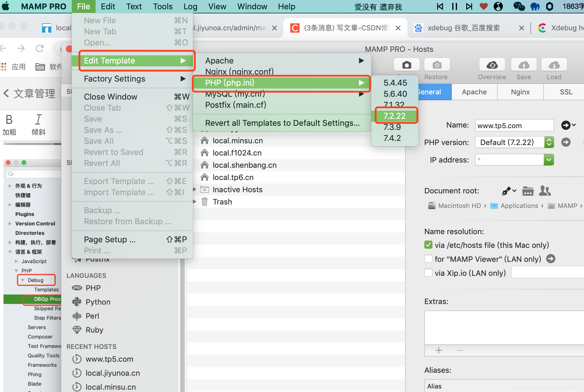The width and height of the screenshot is (584, 392).
Task: Select Python in the Languages sidebar
Action: click(98, 302)
